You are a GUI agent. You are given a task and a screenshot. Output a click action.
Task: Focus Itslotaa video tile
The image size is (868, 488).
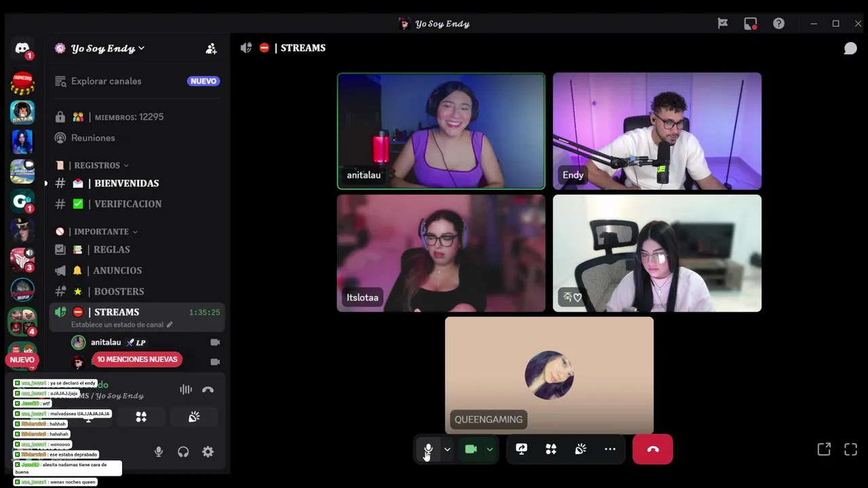tap(441, 253)
